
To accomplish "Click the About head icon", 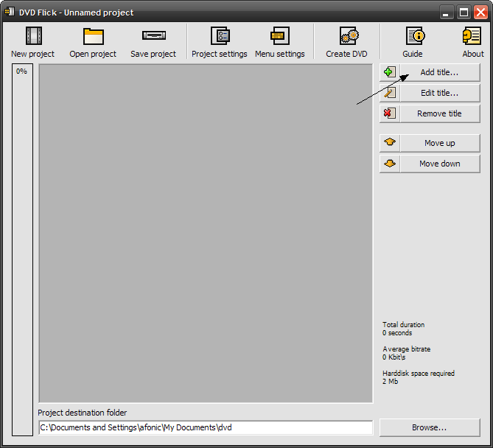I will click(x=472, y=35).
